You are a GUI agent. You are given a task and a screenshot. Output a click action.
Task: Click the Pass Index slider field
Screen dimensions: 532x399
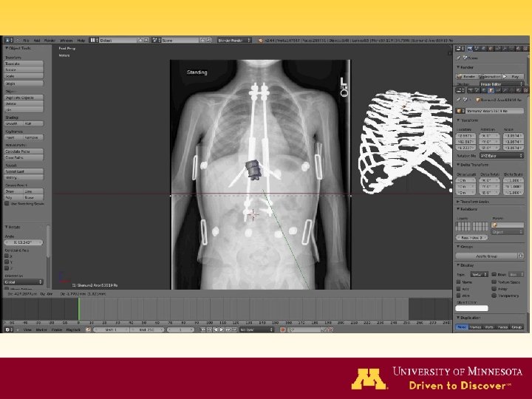[471, 238]
